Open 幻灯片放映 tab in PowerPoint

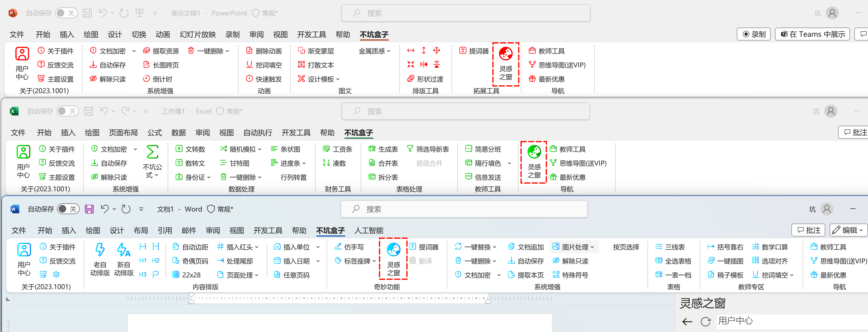coord(197,34)
